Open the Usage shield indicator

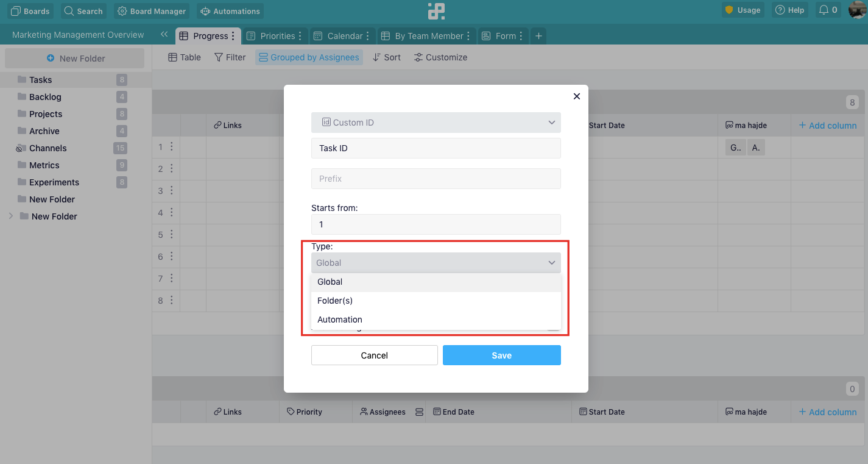pyautogui.click(x=742, y=10)
